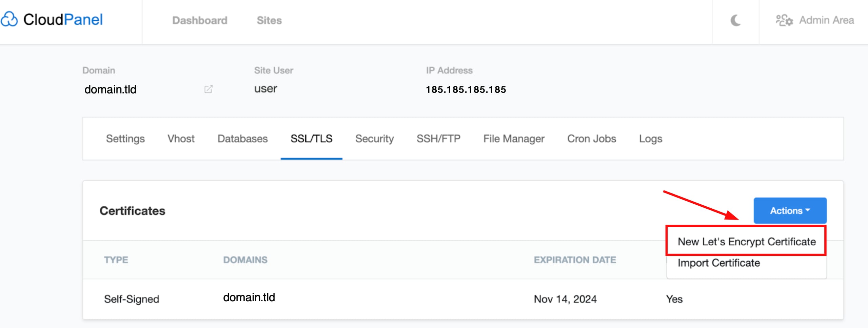Select New Let's Encrypt Certificate
The height and width of the screenshot is (328, 868).
746,242
